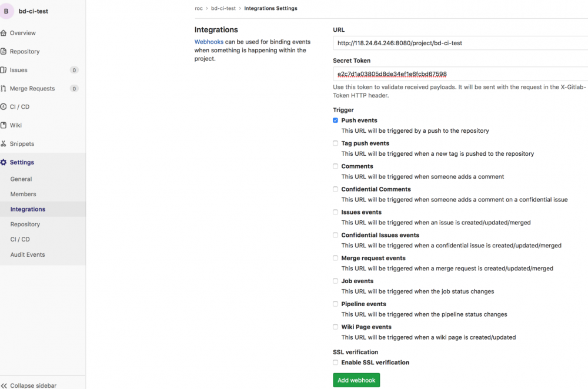Viewport: 588px width, 389px height.
Task: Open the Members settings submenu item
Action: coord(23,194)
